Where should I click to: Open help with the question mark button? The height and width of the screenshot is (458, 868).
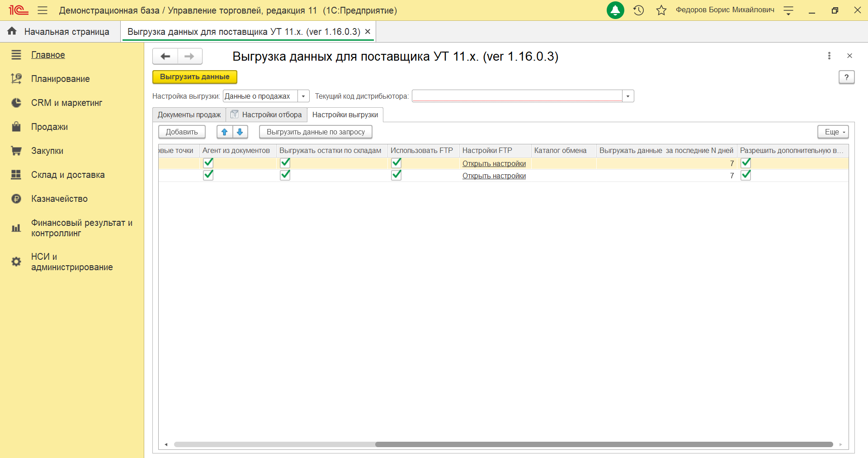click(x=847, y=77)
